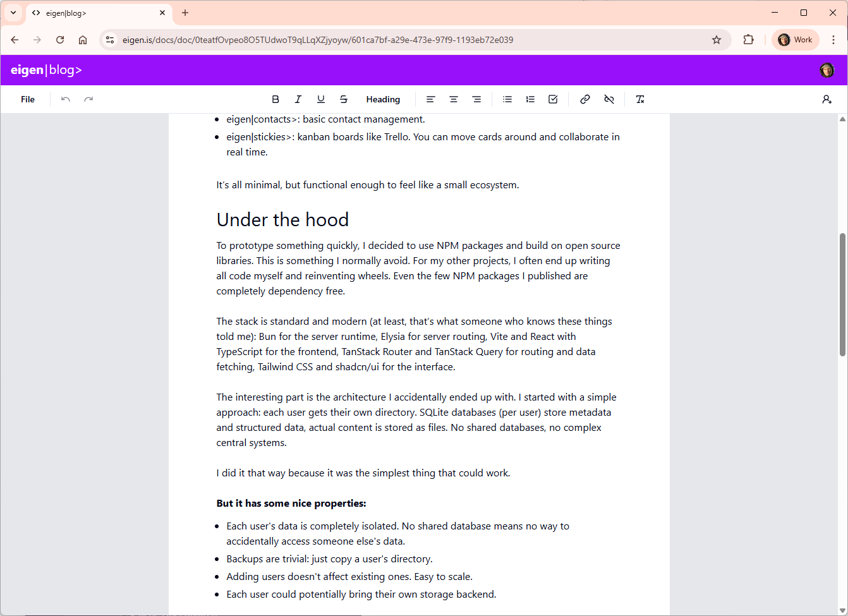This screenshot has width=848, height=616.
Task: Expand the browser tab search dropdown
Action: coord(13,13)
